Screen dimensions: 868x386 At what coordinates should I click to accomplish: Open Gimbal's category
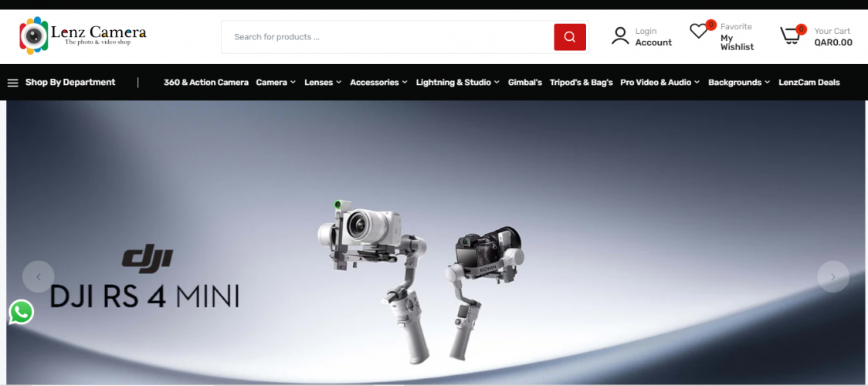pos(525,83)
